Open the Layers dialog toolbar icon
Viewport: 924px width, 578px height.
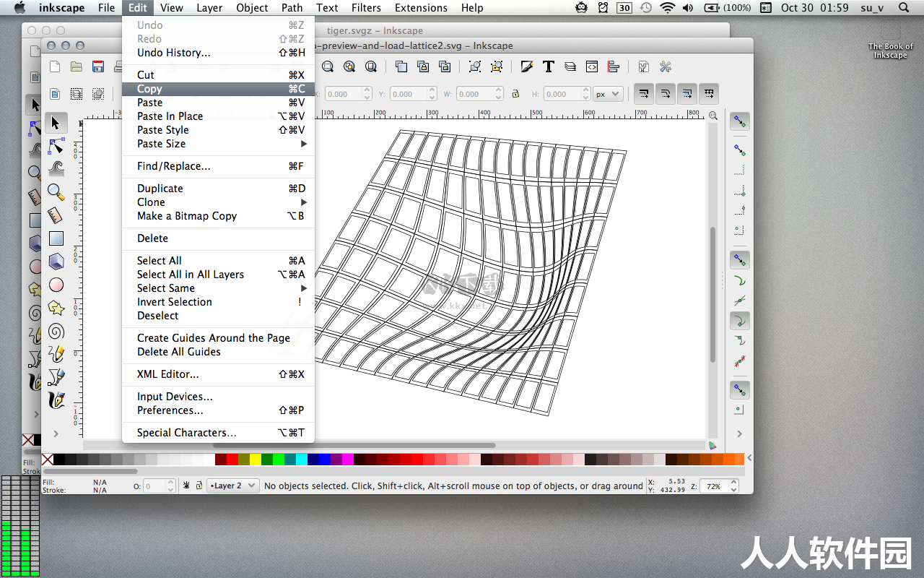coord(570,66)
